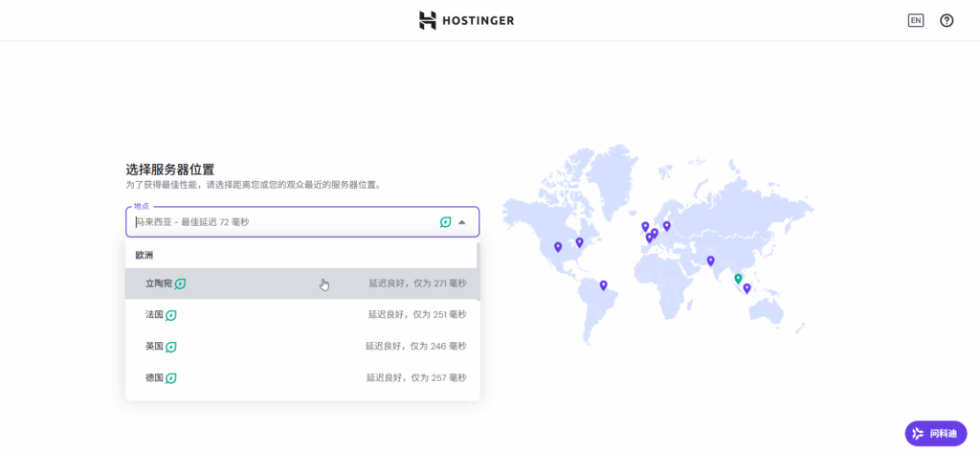Click the green leaf icon beside 立陶宛
980x454 pixels.
tap(180, 284)
